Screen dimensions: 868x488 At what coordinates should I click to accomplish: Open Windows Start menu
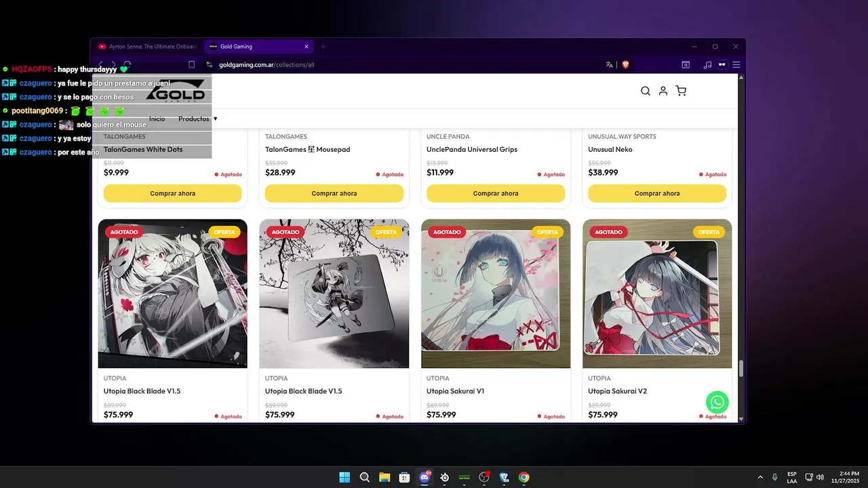coord(344,477)
